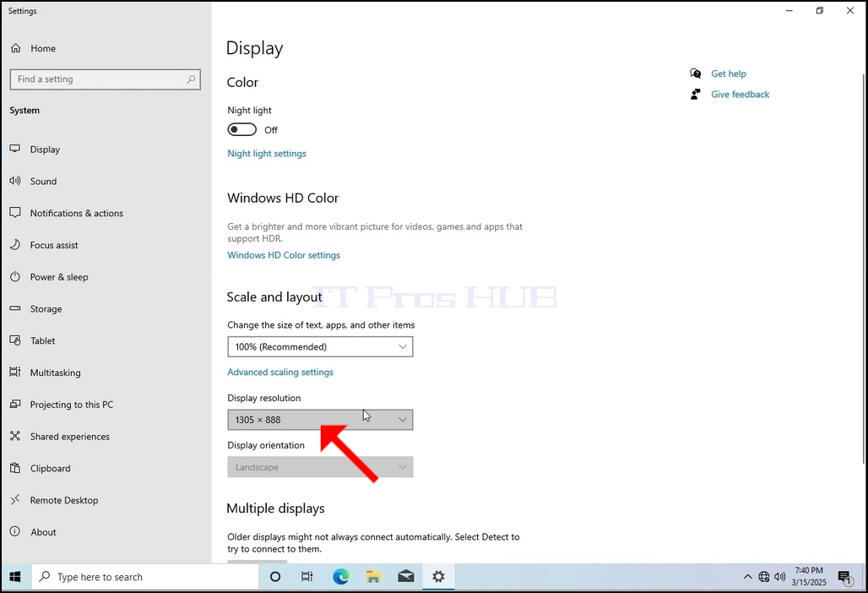Screen dimensions: 868x593
Task: Click the Give feedback link
Action: coord(741,94)
